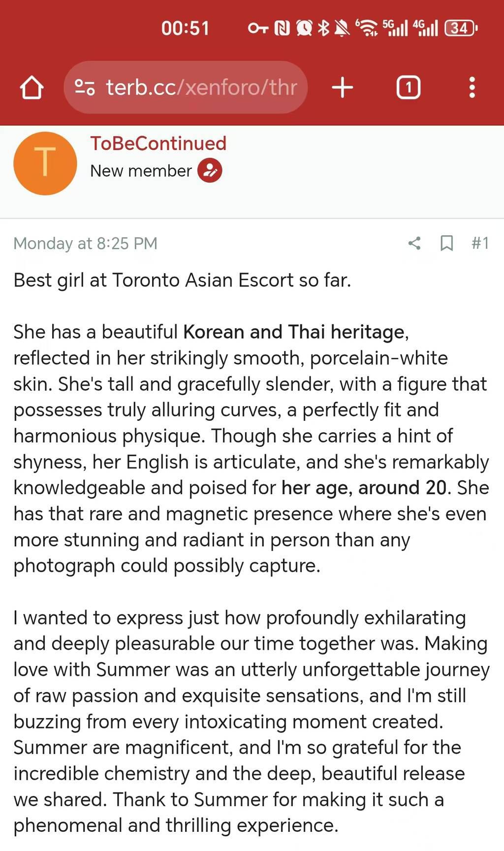Tap the Bluetooth status icon

(323, 28)
